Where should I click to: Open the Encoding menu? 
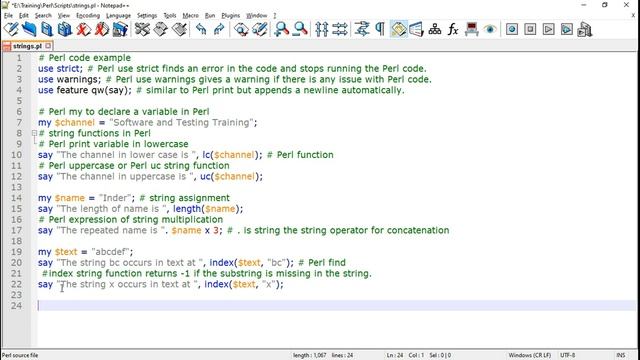point(88,16)
